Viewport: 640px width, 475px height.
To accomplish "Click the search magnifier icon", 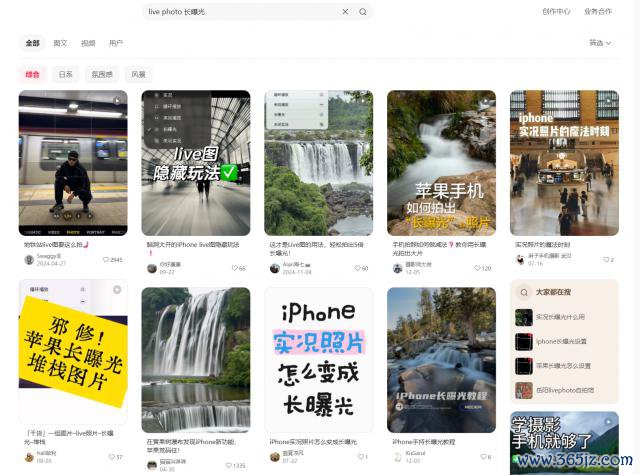I will click(362, 12).
